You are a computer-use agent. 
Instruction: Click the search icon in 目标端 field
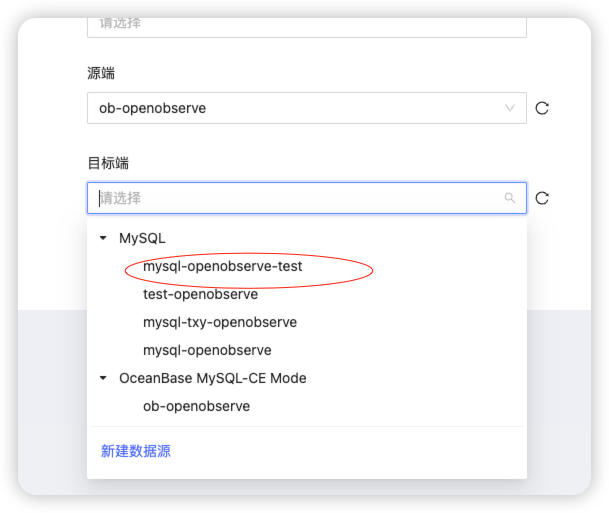tap(510, 198)
